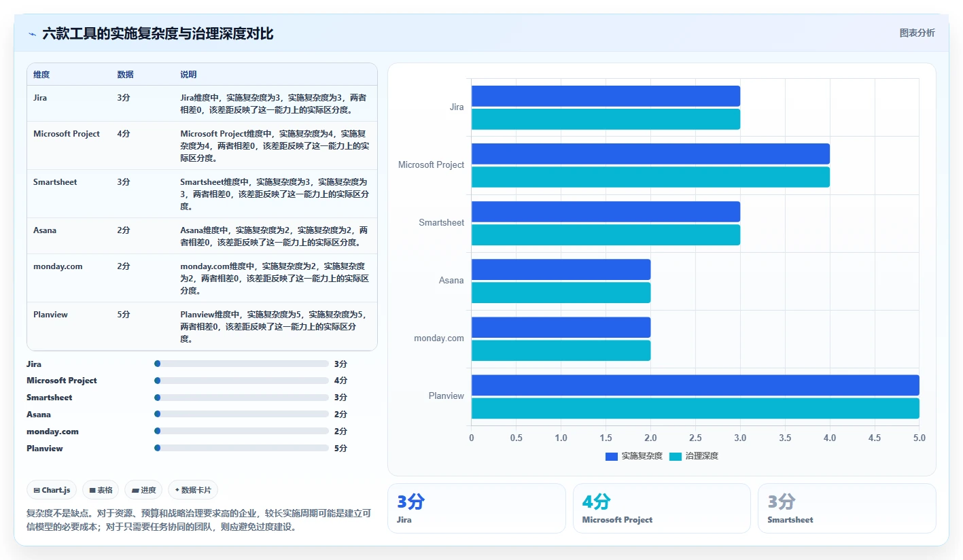Toggle the 治理深度 legend swatch
The height and width of the screenshot is (560, 963).
point(676,456)
